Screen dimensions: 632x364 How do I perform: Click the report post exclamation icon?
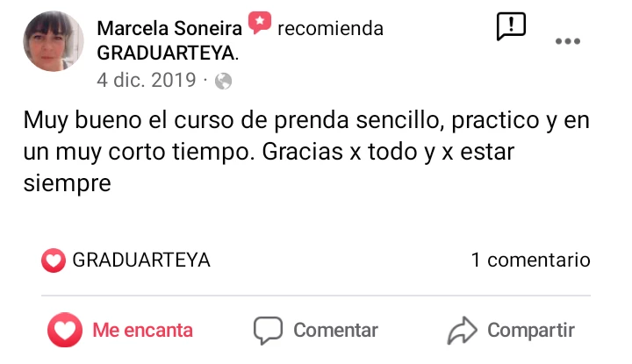point(511,26)
